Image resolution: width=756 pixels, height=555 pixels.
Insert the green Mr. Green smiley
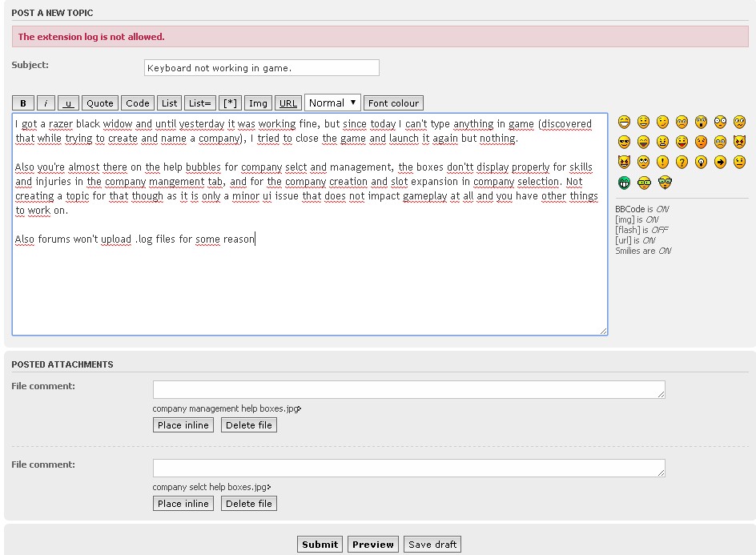tap(625, 182)
